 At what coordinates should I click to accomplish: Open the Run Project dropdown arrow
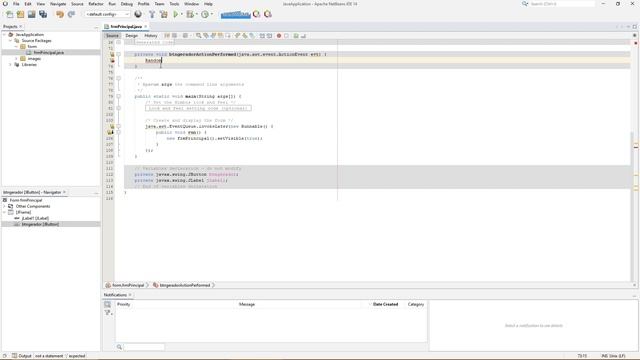click(x=182, y=14)
